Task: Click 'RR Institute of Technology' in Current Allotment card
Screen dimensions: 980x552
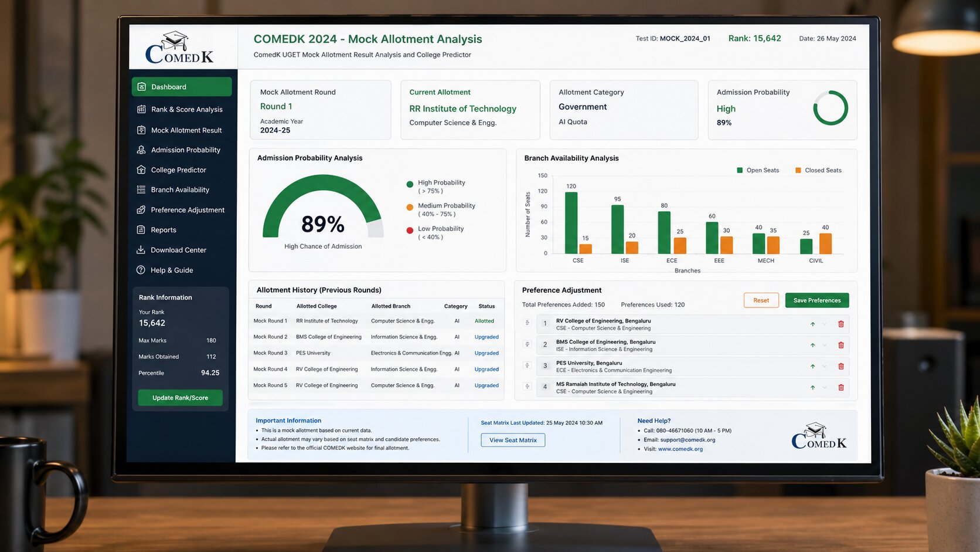Action: coord(463,109)
